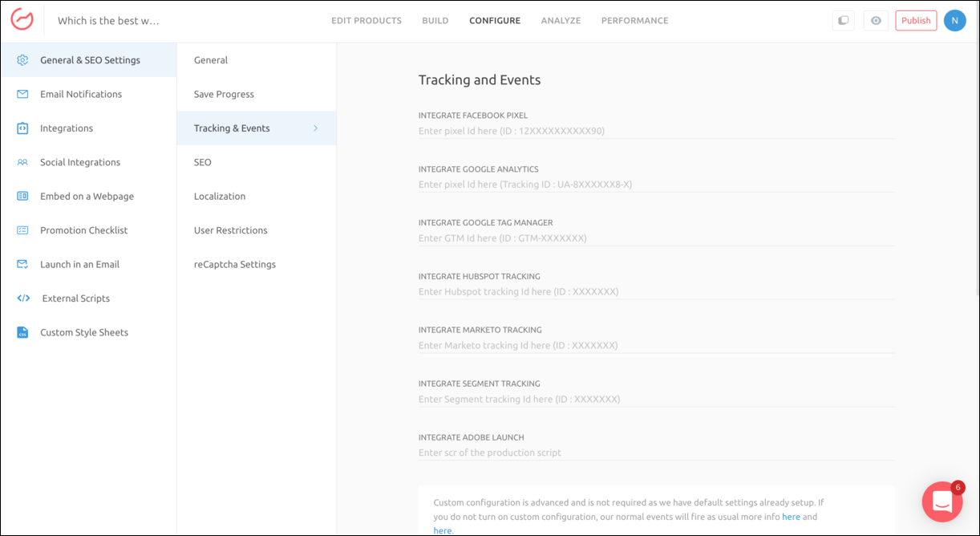Click the General & SEO Settings gear icon

coord(22,60)
